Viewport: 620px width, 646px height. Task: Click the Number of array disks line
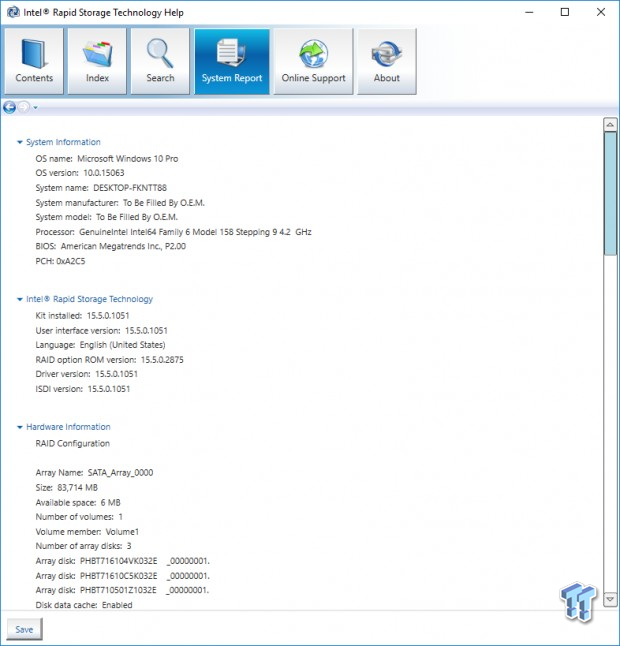[83, 546]
